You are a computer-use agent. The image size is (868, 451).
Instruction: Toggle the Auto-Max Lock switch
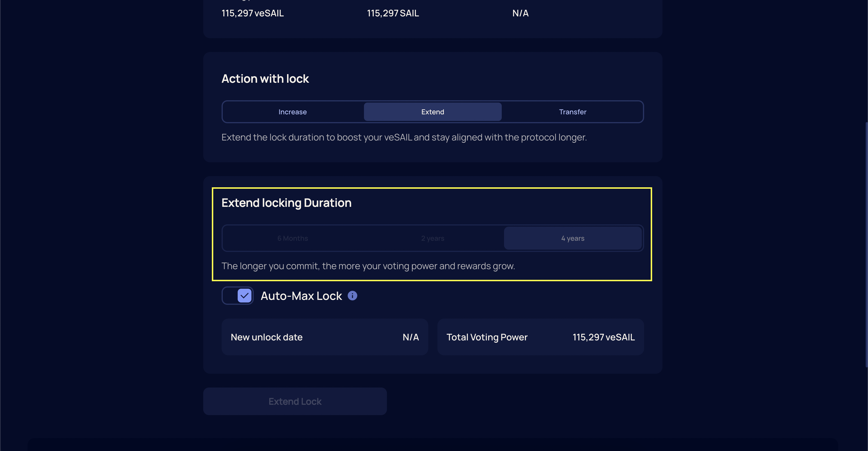click(x=238, y=296)
